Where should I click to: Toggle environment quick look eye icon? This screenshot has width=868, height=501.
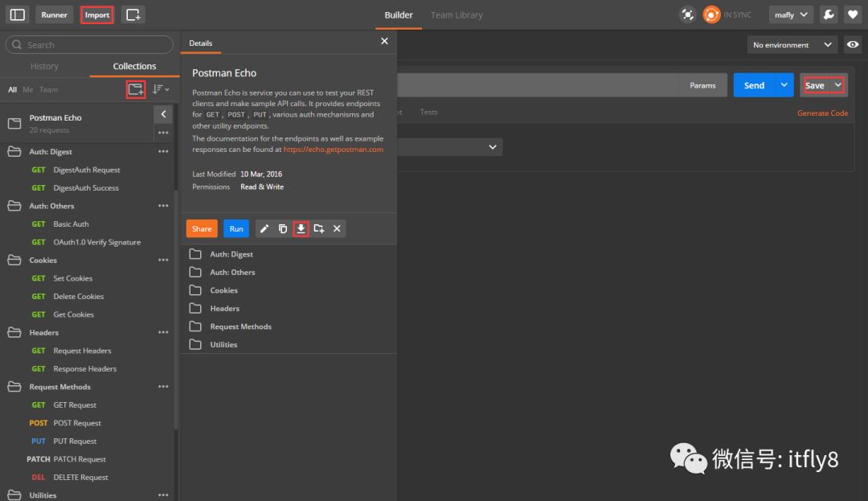click(x=853, y=45)
